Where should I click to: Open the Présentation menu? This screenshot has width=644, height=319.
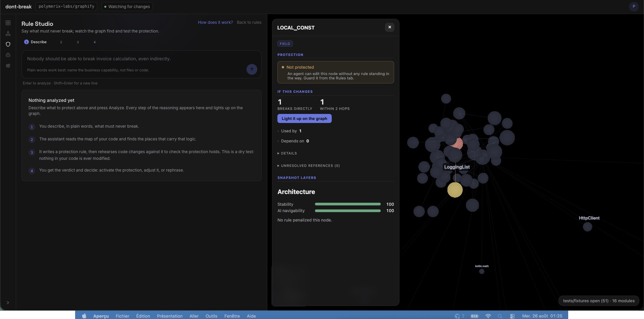(170, 316)
